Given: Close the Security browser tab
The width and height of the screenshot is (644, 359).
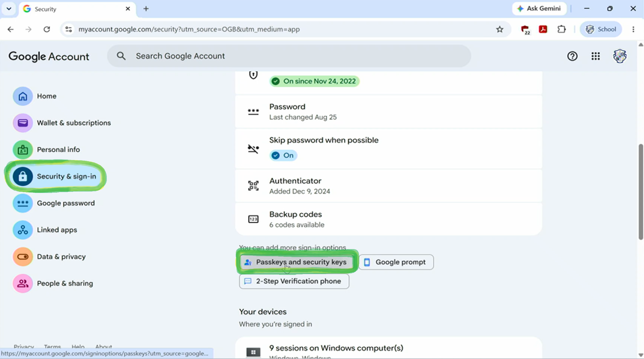Looking at the screenshot, I should (128, 9).
